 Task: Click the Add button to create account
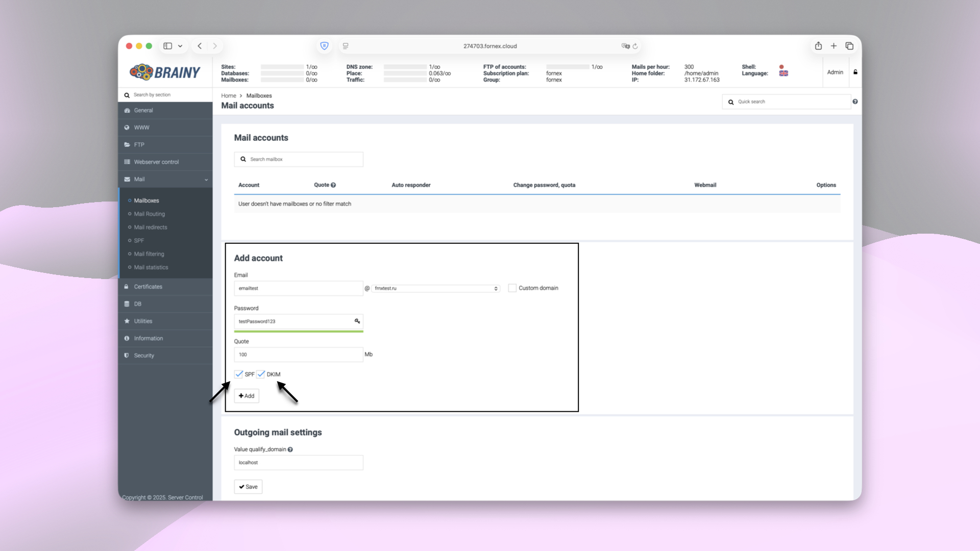(247, 395)
